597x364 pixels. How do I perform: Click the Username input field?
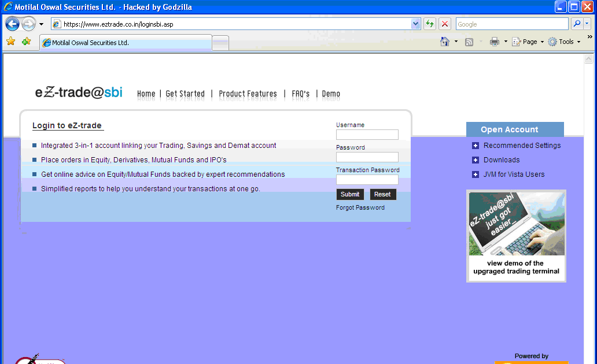367,135
